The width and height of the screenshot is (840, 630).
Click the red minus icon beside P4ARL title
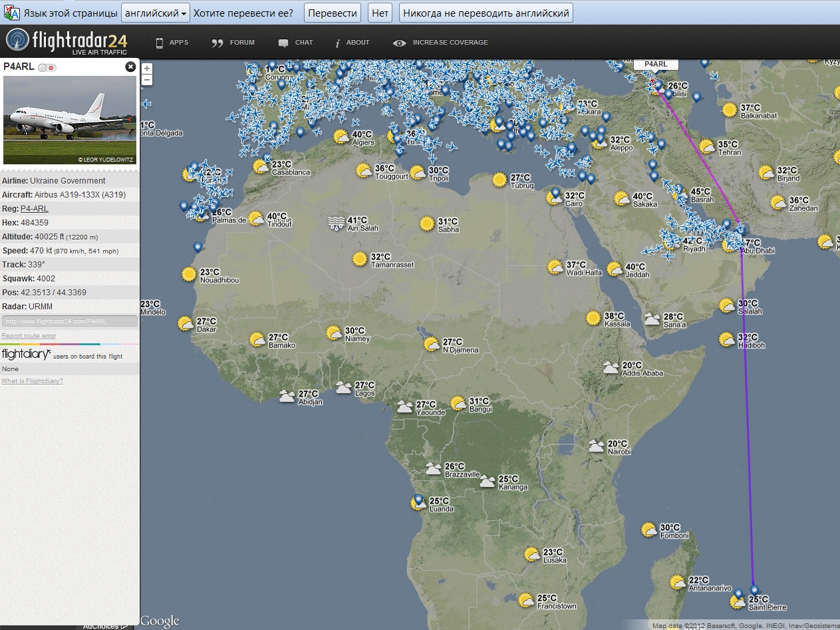51,68
